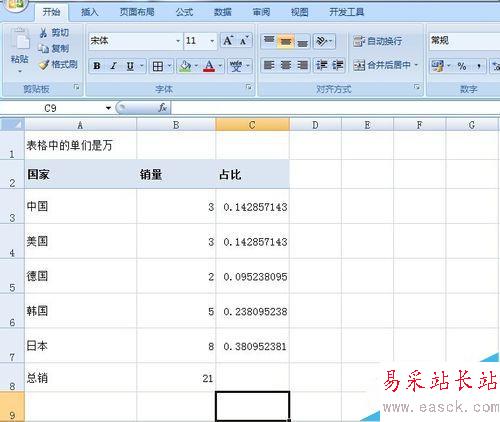Image resolution: width=500 pixels, height=422 pixels.
Task: Expand the Merge and Center dropdown arrow
Action: coord(416,65)
